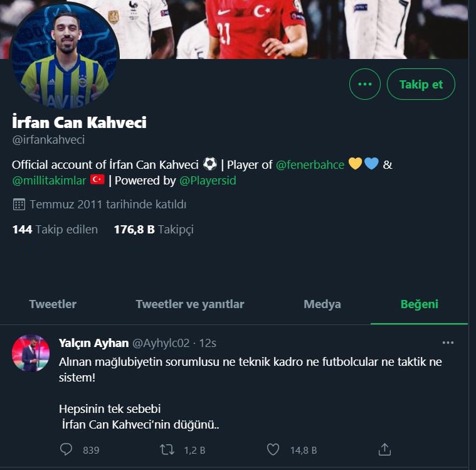The width and height of the screenshot is (476, 470).
Task: Select the Medya tab
Action: coord(322,304)
